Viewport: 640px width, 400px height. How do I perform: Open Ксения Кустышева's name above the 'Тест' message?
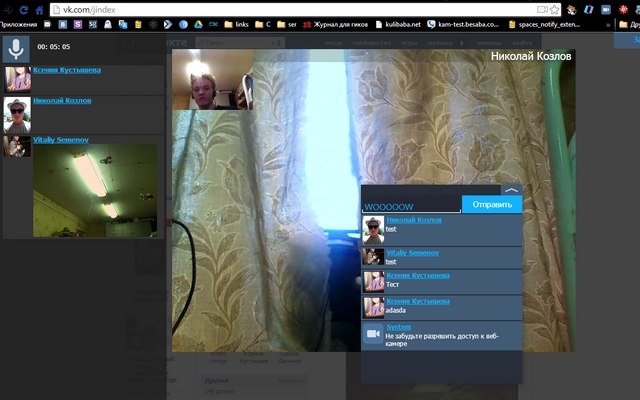pyautogui.click(x=418, y=276)
